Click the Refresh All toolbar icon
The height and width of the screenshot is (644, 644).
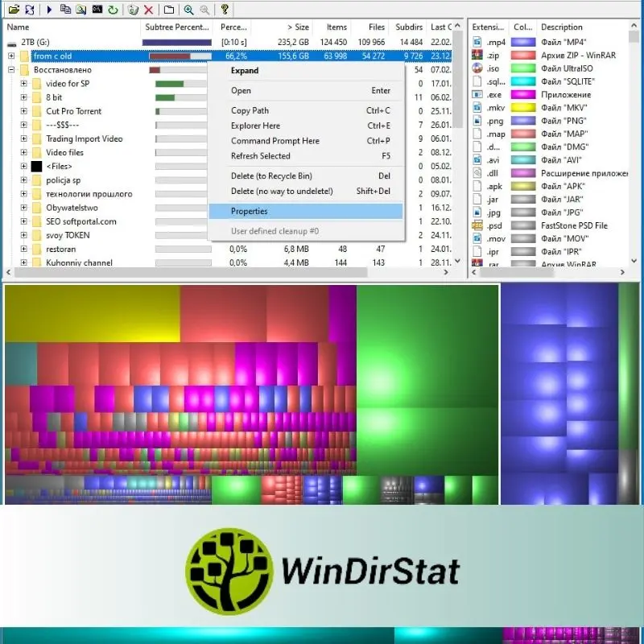30,10
